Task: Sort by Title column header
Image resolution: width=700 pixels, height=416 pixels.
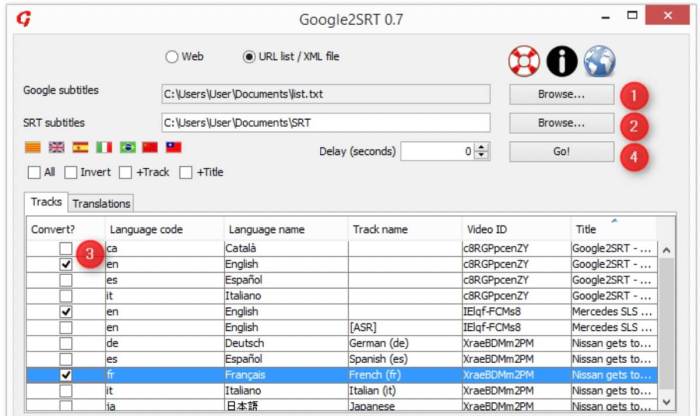Action: click(614, 229)
